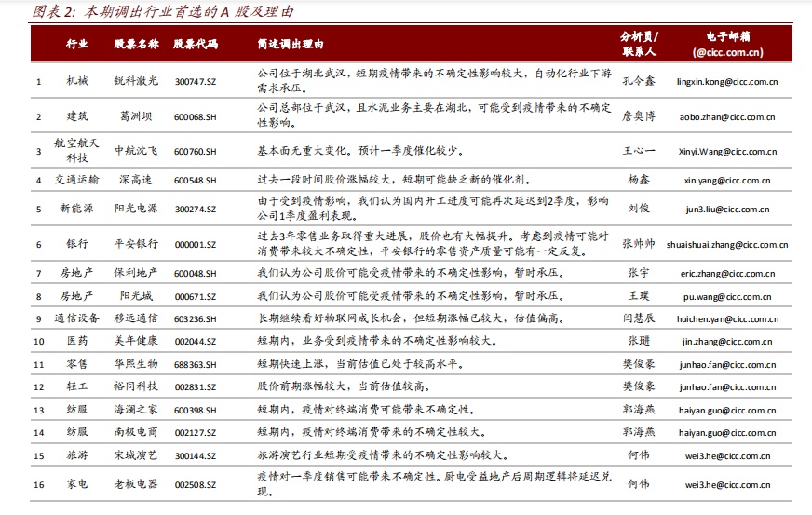Image resolution: width=812 pixels, height=515 pixels.
Task: Click wei3.he email in 宋城演艺 row
Action: tap(727, 456)
